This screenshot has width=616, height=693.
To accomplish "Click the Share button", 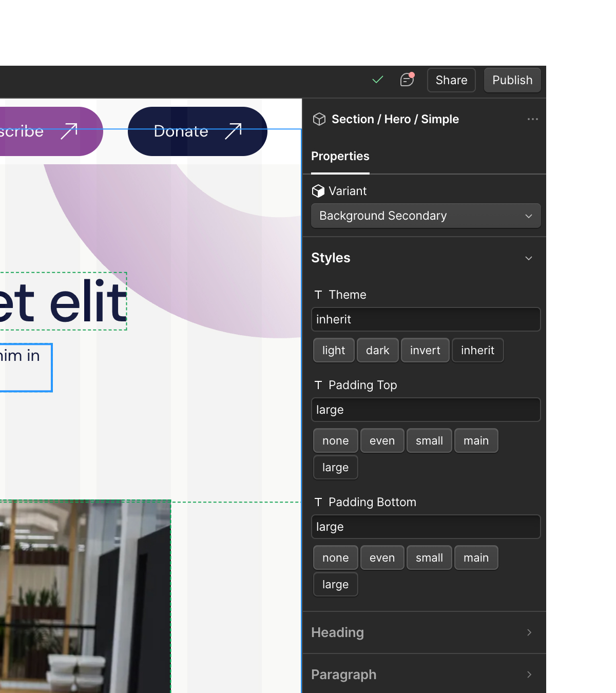I will pos(451,80).
